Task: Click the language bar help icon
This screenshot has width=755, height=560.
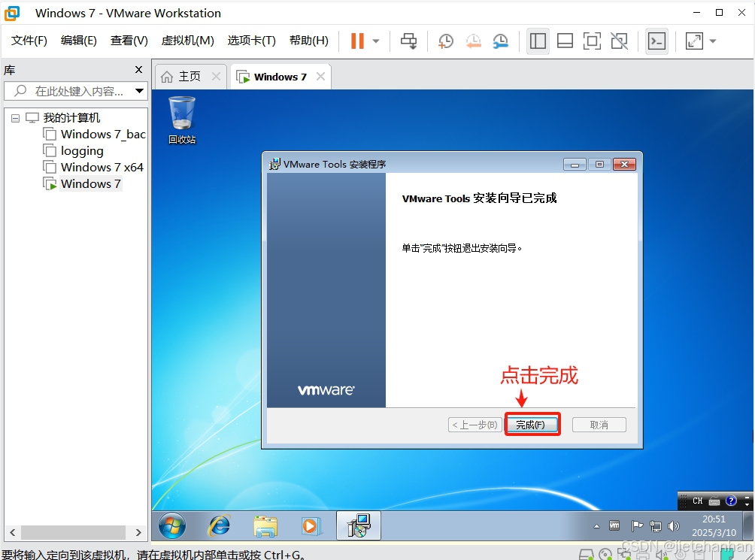Action: 731,501
